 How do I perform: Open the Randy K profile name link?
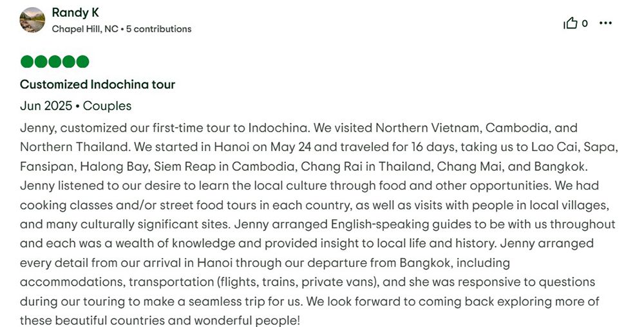coord(75,13)
